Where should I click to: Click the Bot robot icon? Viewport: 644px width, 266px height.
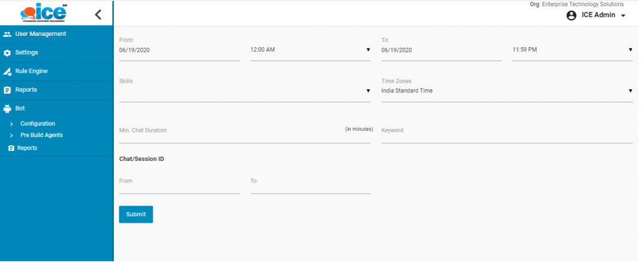[8, 108]
